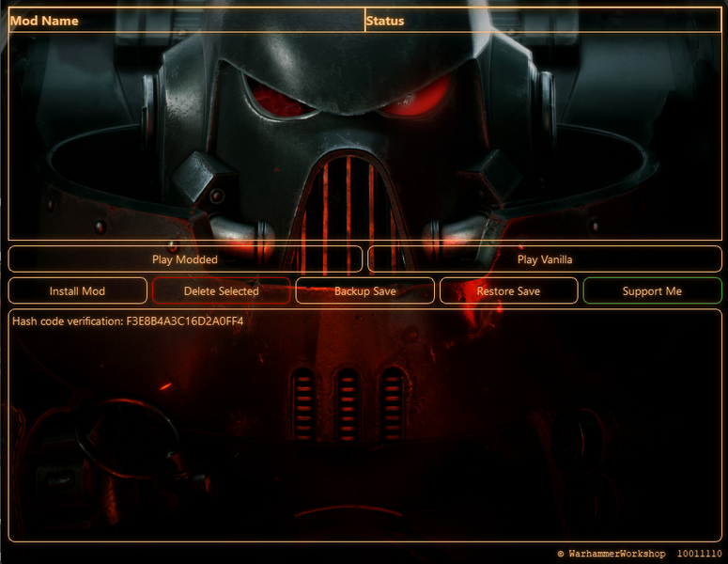Create a backup with Backup Save
This screenshot has height=564, width=728.
364,291
